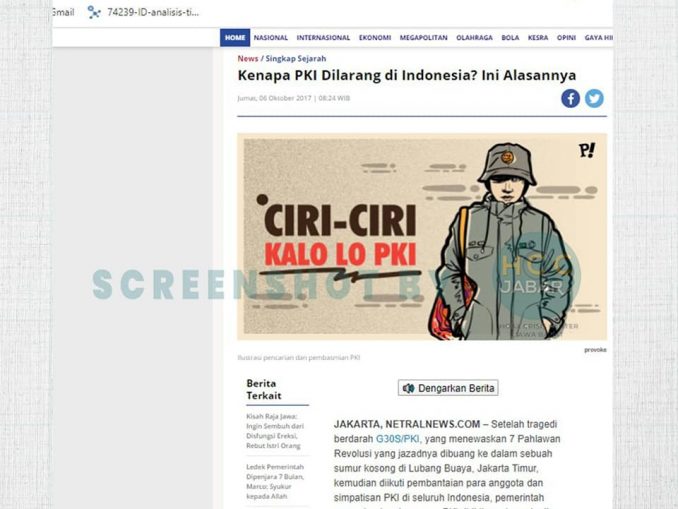Open INTERNASIONAL section
Viewport: 678px width, 509px height.
point(323,38)
